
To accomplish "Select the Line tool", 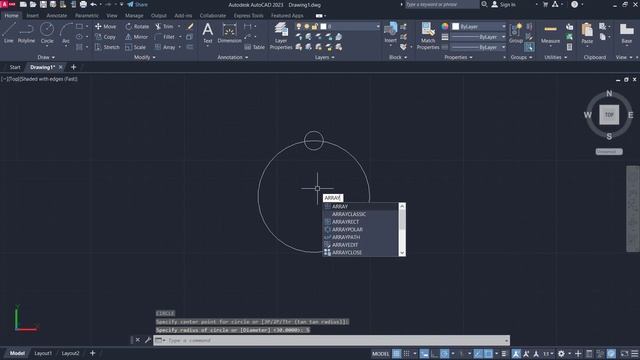I will coord(9,33).
